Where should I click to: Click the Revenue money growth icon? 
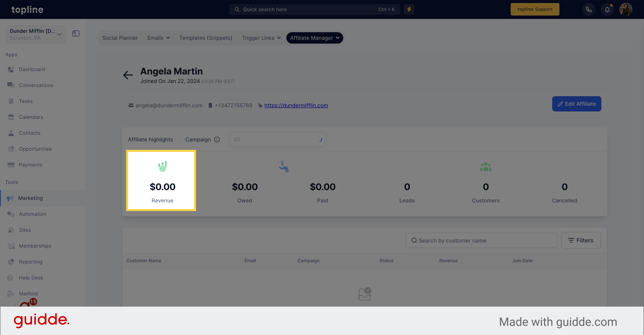[163, 166]
